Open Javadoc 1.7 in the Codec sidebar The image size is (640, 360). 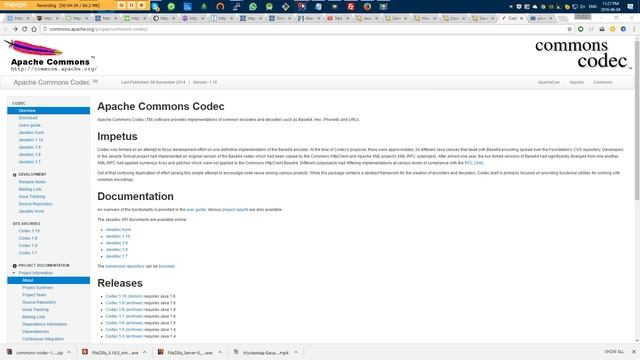[29, 162]
